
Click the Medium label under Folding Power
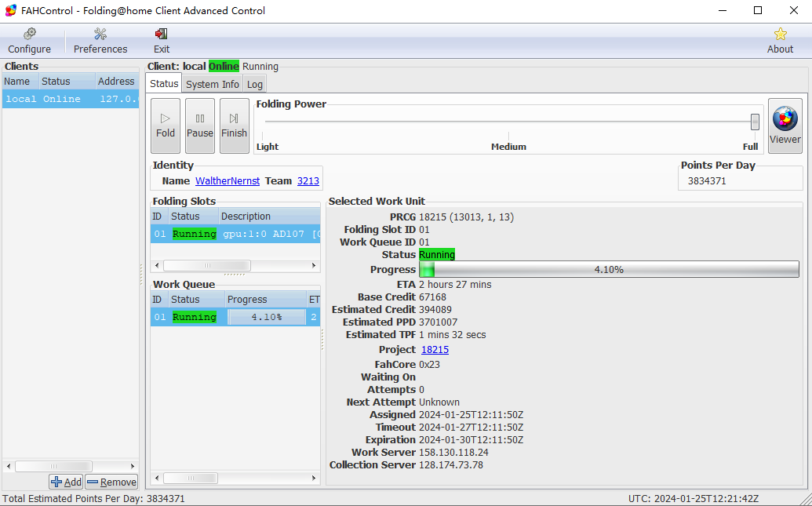508,147
